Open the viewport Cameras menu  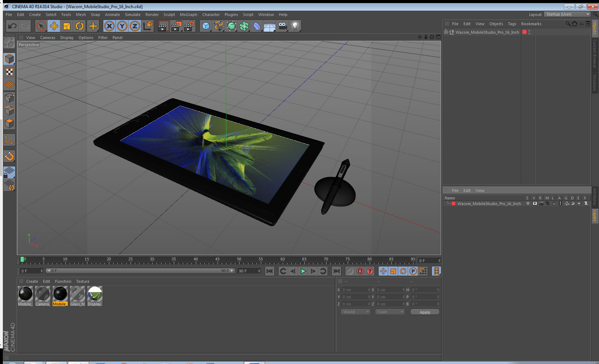48,38
